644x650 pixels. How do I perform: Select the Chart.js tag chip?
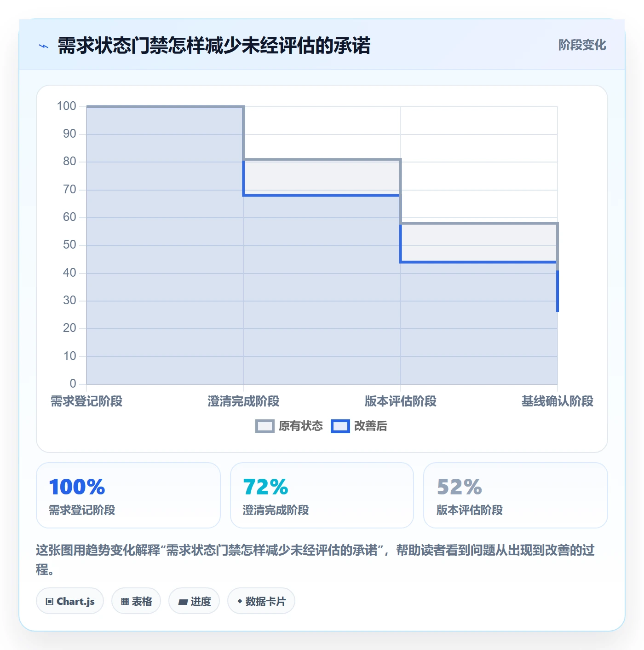70,601
